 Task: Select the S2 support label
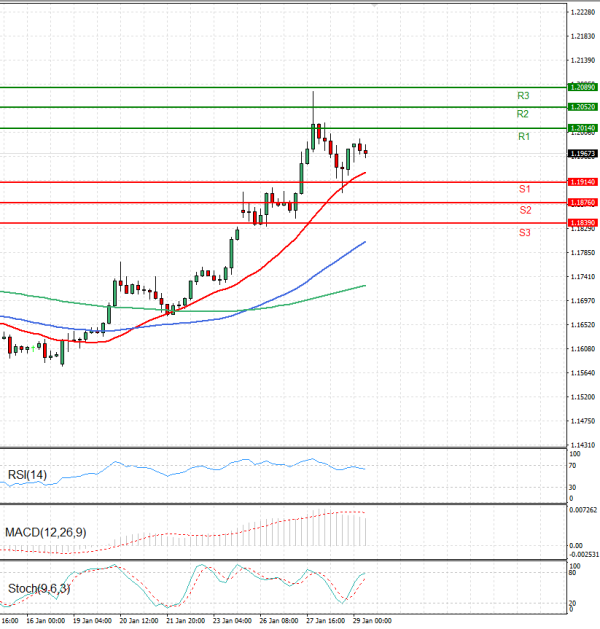525,210
